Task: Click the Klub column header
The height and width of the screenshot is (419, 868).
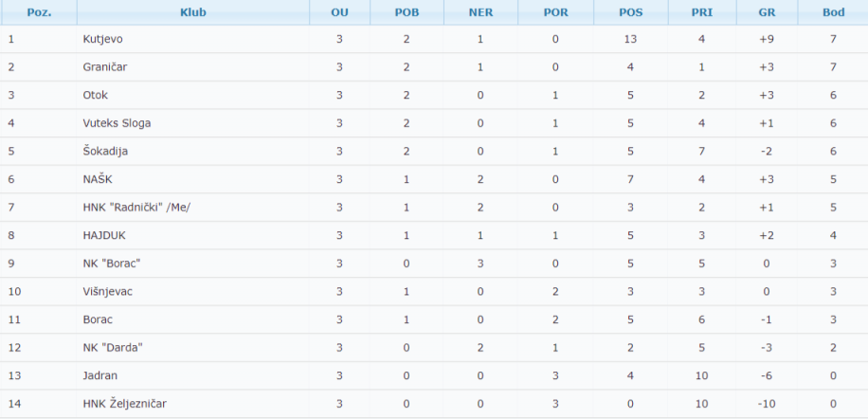Action: point(193,12)
